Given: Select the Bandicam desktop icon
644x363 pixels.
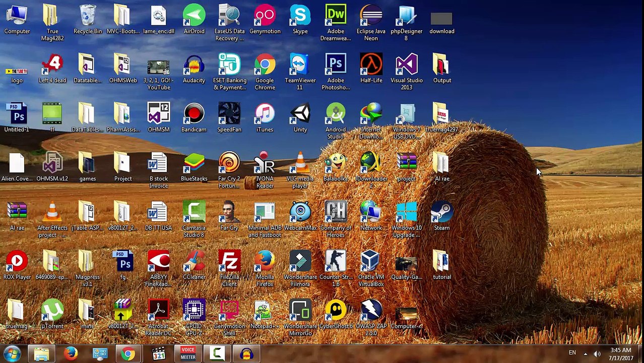Looking at the screenshot, I should [x=194, y=118].
